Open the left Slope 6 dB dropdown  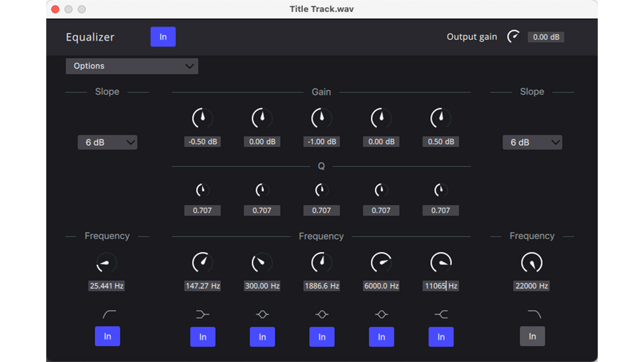tap(107, 142)
